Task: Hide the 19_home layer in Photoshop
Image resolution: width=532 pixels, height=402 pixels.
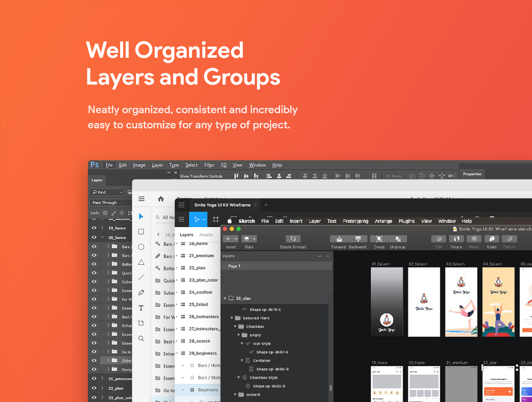Action: coord(94,228)
